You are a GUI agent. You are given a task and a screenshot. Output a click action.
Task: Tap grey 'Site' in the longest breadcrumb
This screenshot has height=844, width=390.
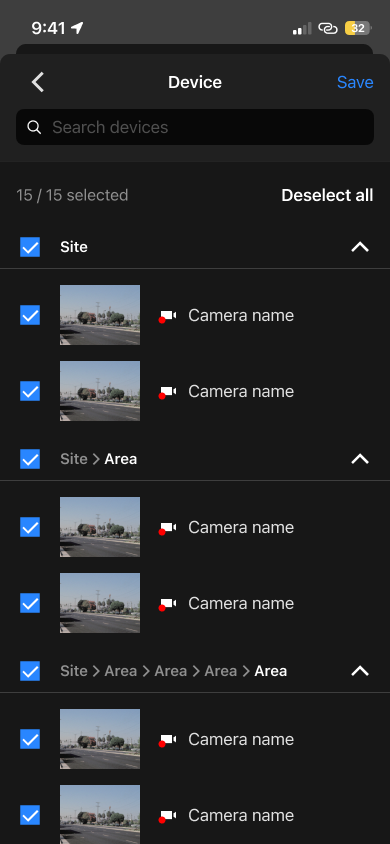pyautogui.click(x=74, y=671)
